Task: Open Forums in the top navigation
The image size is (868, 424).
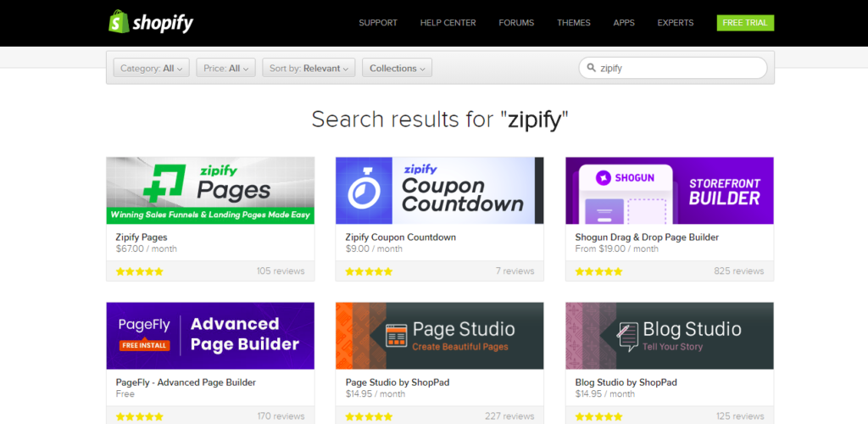Action: pyautogui.click(x=516, y=23)
